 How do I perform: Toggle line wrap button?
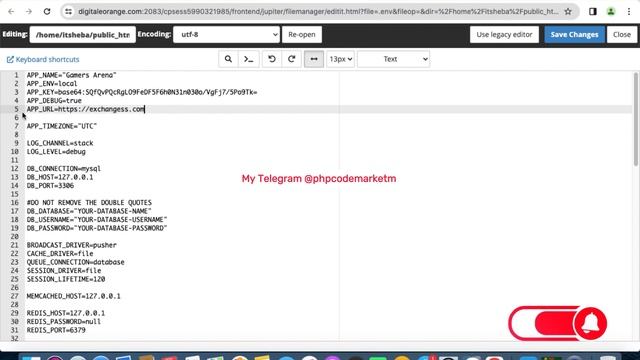(314, 59)
